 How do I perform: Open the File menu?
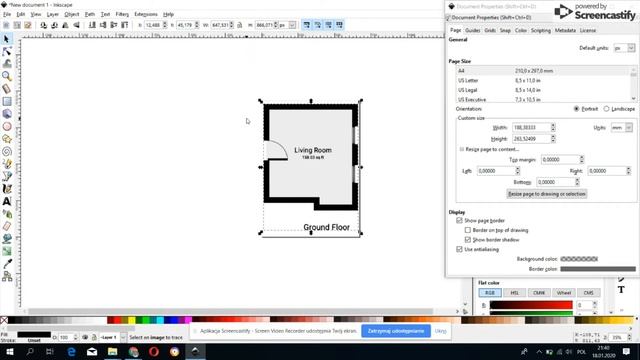tap(7, 14)
